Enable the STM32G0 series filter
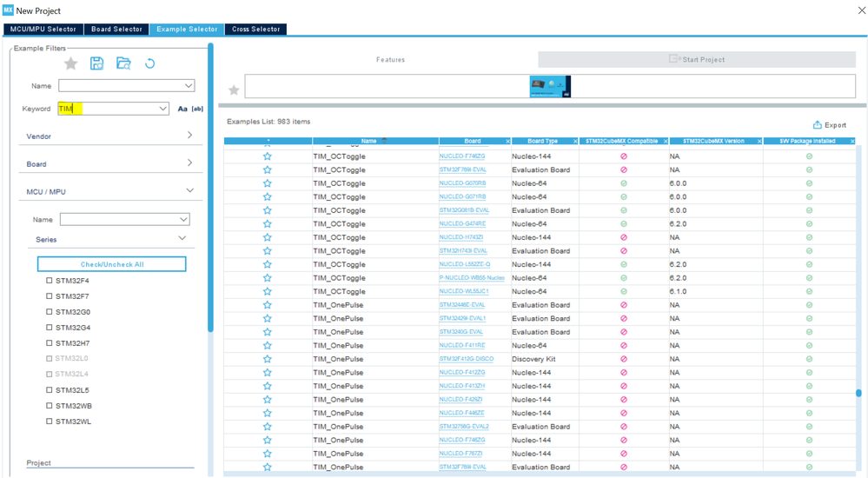This screenshot has width=868, height=478. (x=50, y=311)
